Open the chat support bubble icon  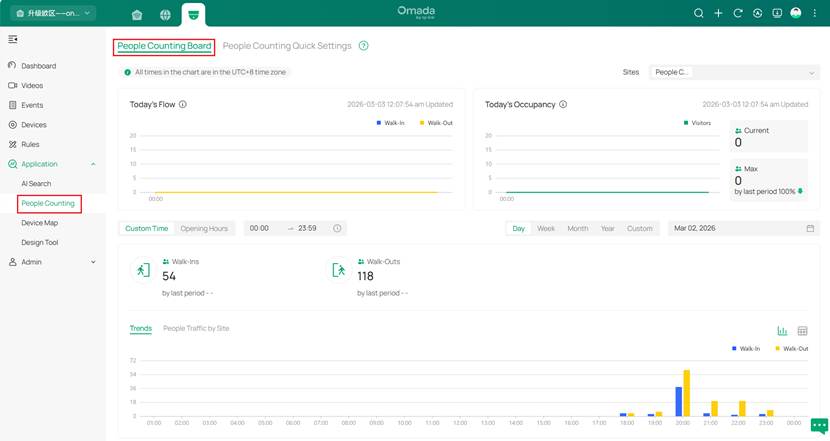pos(819,425)
